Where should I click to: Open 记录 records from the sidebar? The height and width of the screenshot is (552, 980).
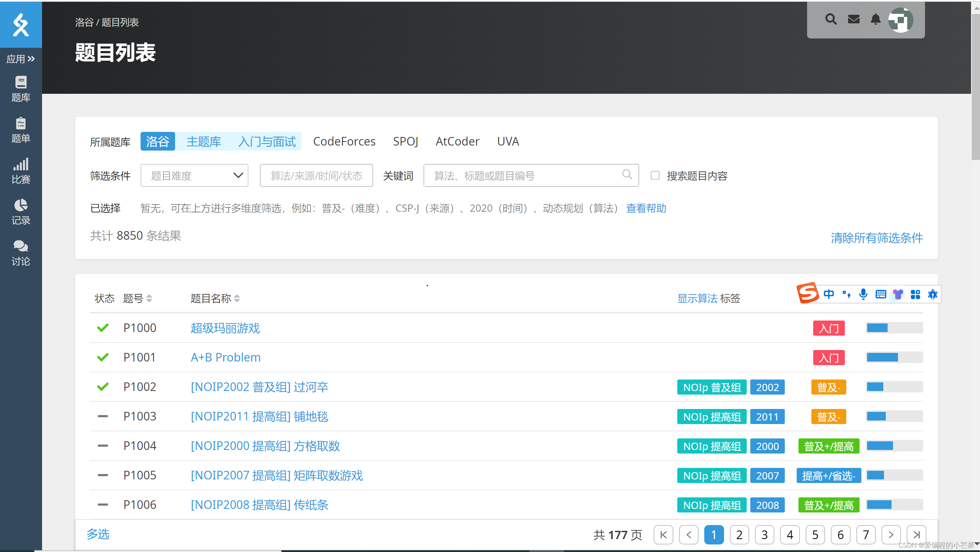click(x=20, y=212)
